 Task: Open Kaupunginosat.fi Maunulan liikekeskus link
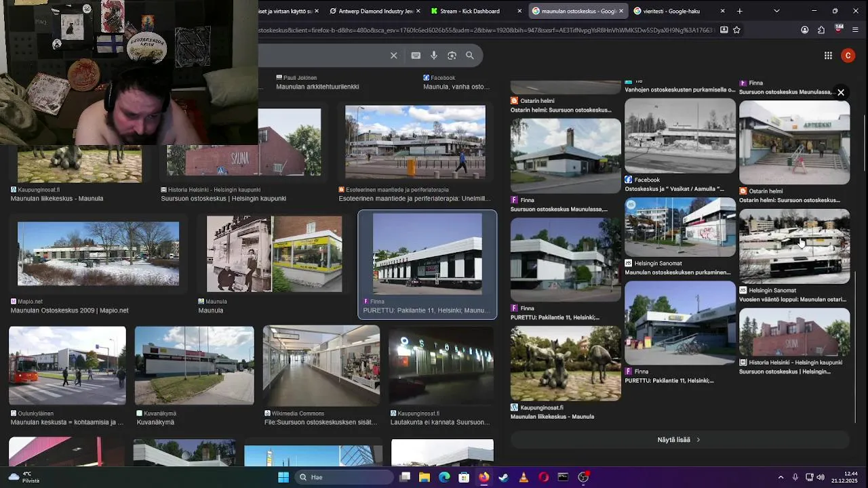[57, 199]
